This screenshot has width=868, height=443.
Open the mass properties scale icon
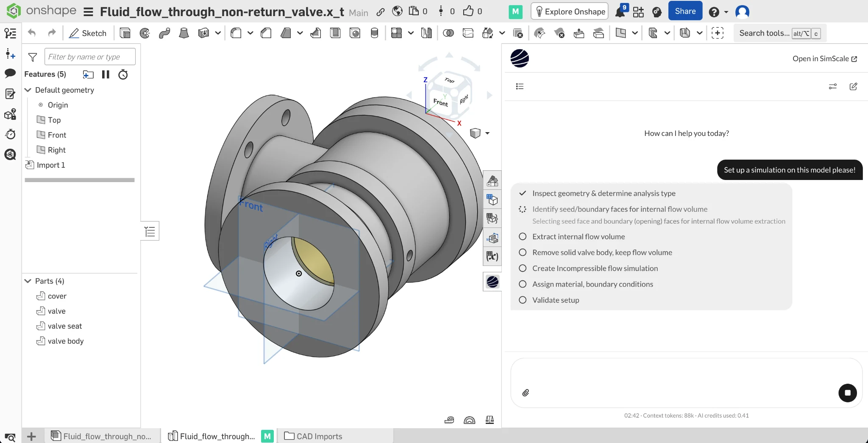(x=490, y=420)
